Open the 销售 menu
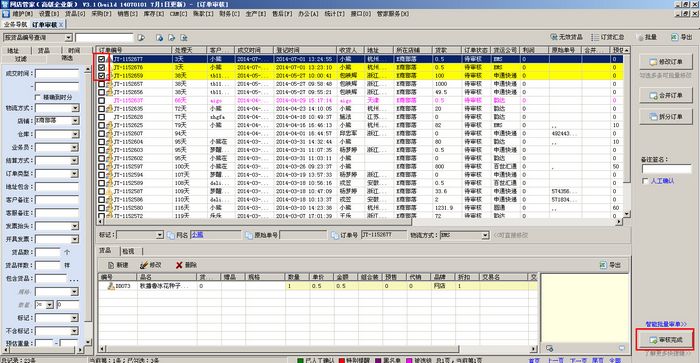 (127, 14)
